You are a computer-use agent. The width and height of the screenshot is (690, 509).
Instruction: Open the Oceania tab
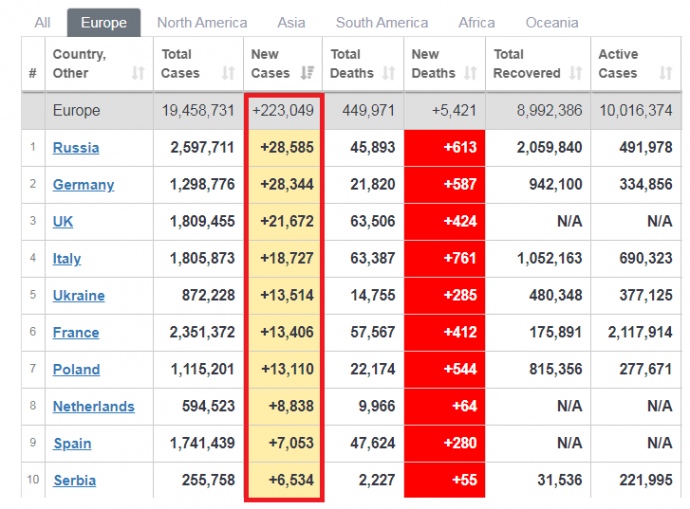coord(552,22)
